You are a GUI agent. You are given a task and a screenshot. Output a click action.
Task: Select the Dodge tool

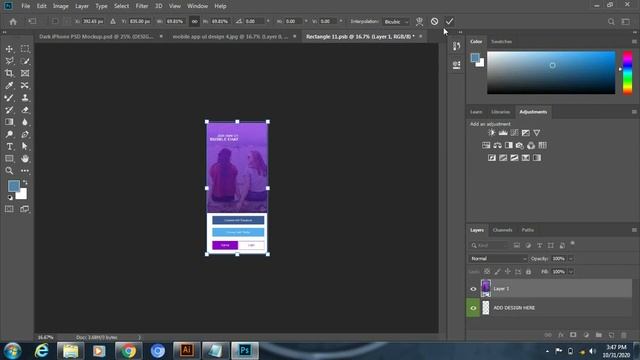coord(9,134)
